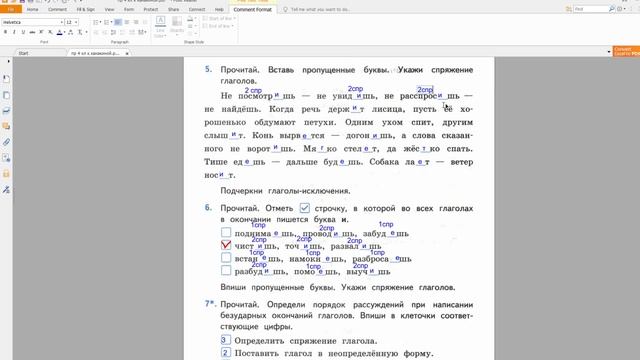Align paragraph text to the right
The width and height of the screenshot is (640, 360).
click(x=136, y=22)
